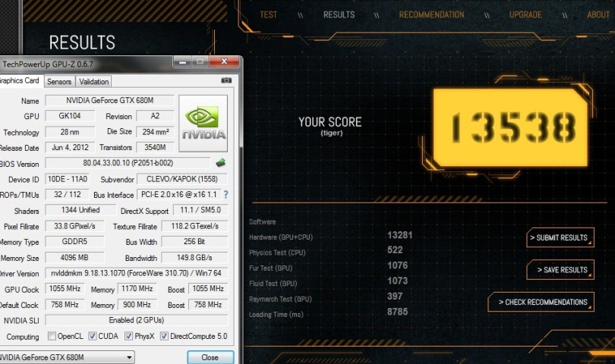615x364 pixels.
Task: Click the Raymarch Test (GPU) score 397
Action: point(395,297)
